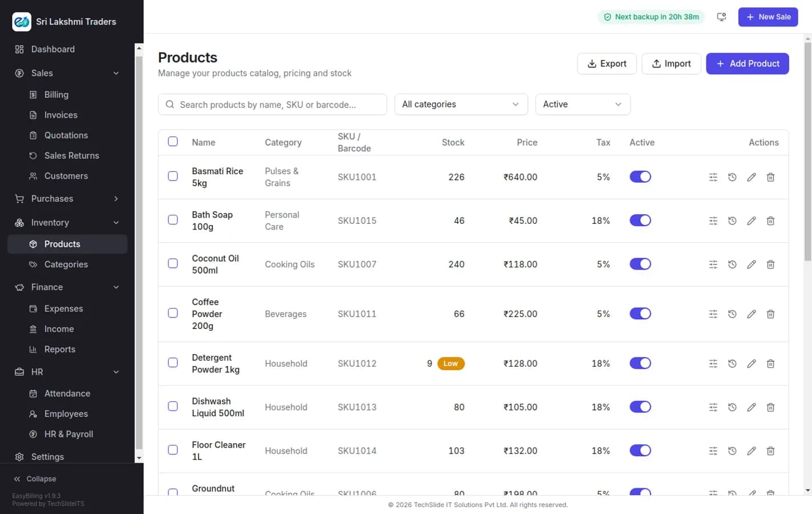Open Quotations in sidebar
Image resolution: width=812 pixels, height=514 pixels.
pyautogui.click(x=67, y=135)
